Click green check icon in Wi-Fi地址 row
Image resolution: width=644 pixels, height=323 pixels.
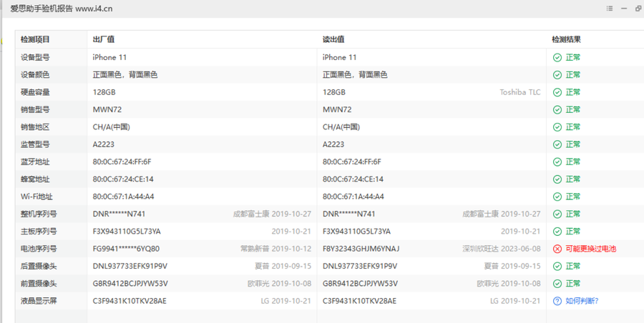[x=557, y=197]
